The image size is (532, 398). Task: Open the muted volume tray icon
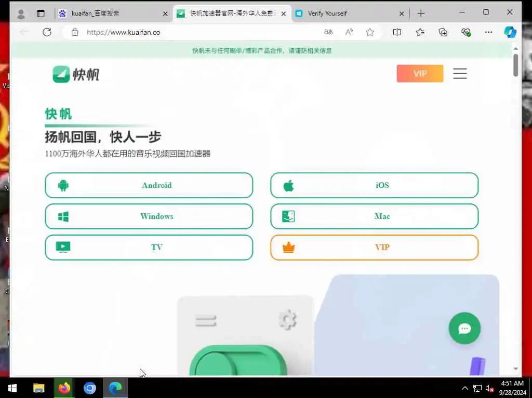tap(489, 388)
